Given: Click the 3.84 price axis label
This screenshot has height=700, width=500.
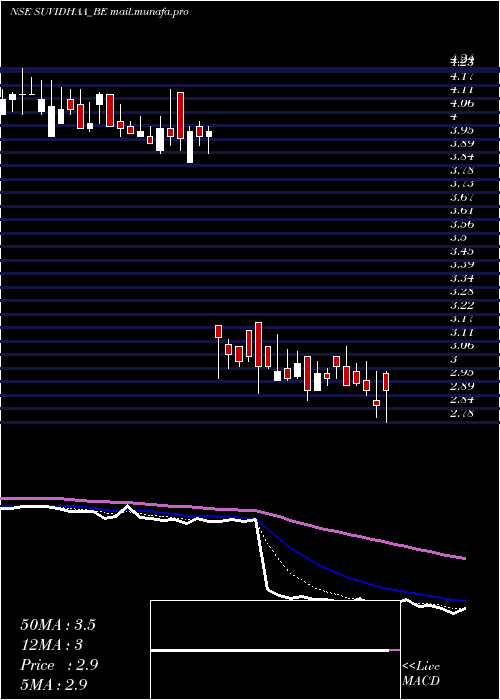Looking at the screenshot, I should click(x=462, y=157).
